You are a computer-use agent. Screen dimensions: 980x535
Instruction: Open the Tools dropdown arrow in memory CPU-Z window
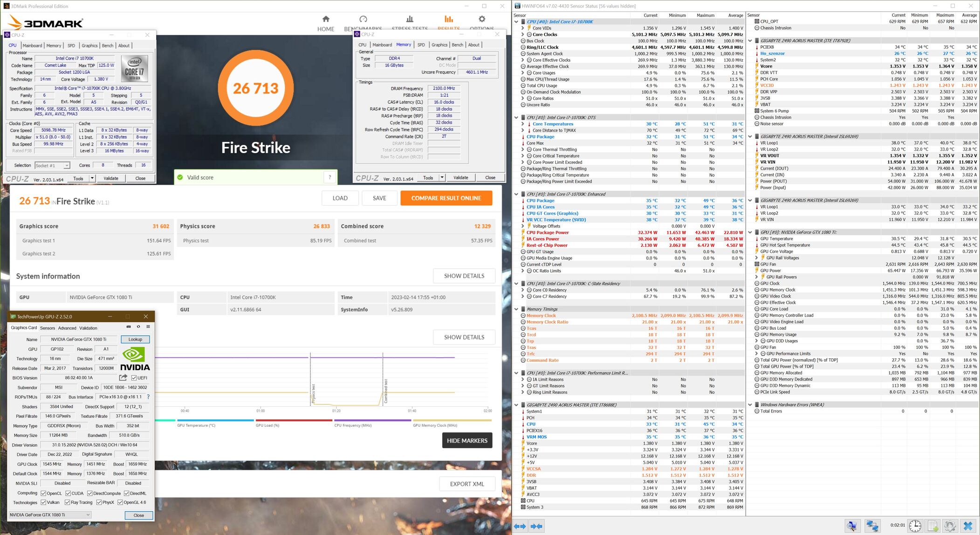point(442,178)
